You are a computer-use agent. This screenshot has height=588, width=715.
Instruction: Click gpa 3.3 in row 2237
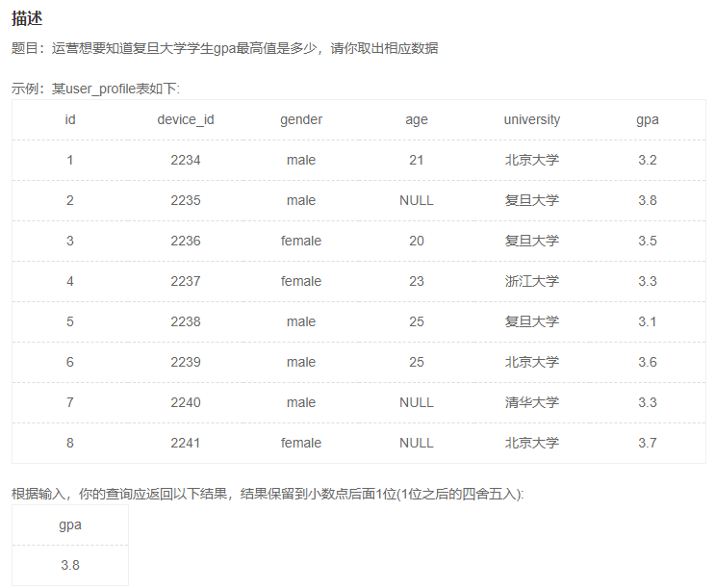648,281
